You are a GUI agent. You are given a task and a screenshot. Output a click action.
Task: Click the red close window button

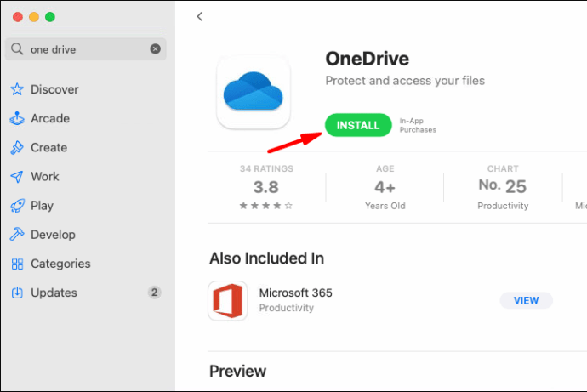18,17
